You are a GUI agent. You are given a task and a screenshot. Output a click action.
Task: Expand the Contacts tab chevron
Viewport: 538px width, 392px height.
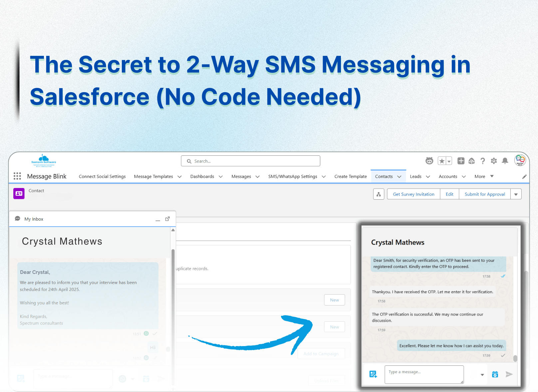399,177
